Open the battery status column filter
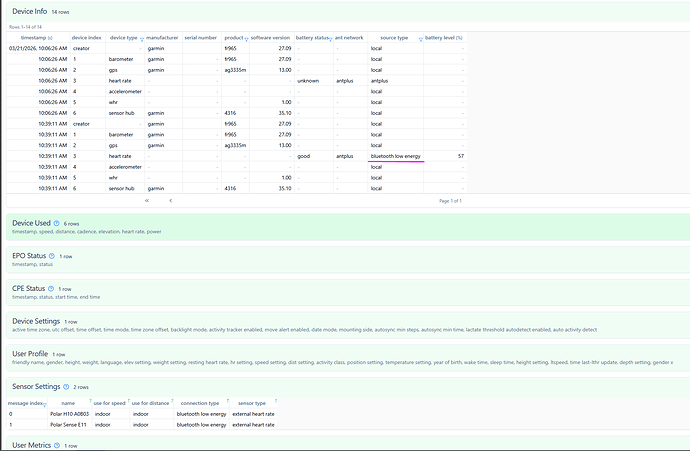 (x=330, y=38)
